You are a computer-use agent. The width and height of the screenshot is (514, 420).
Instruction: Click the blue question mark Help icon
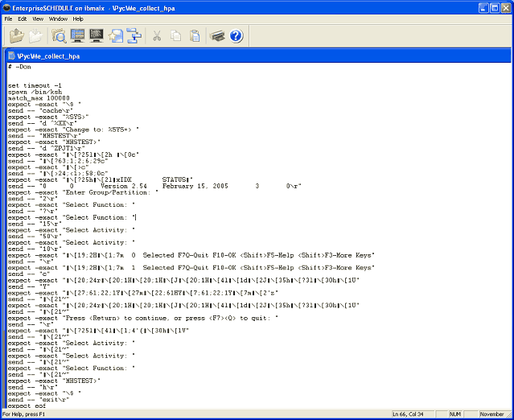[236, 35]
